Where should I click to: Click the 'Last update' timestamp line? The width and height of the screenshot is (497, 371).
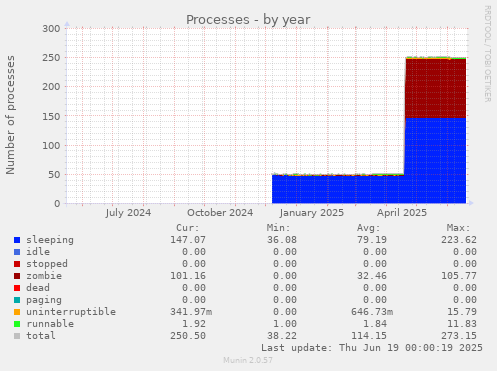372,348
